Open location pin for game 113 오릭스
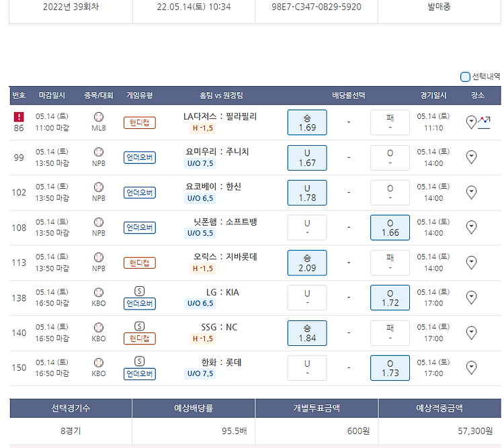This screenshot has width=504, height=448. pos(471,263)
